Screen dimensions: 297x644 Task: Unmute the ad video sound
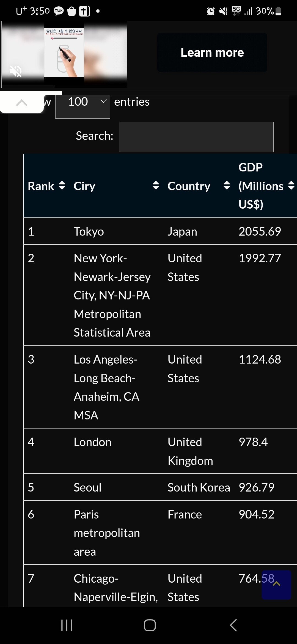[x=16, y=71]
